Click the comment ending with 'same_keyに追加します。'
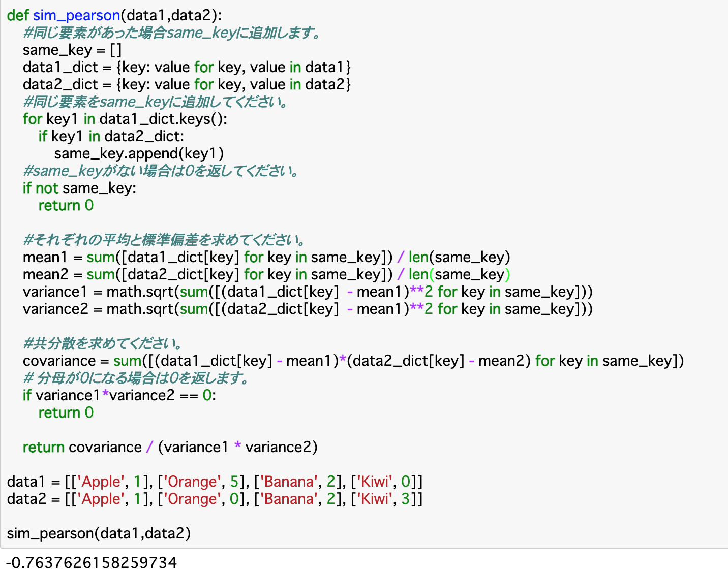 pos(173,33)
